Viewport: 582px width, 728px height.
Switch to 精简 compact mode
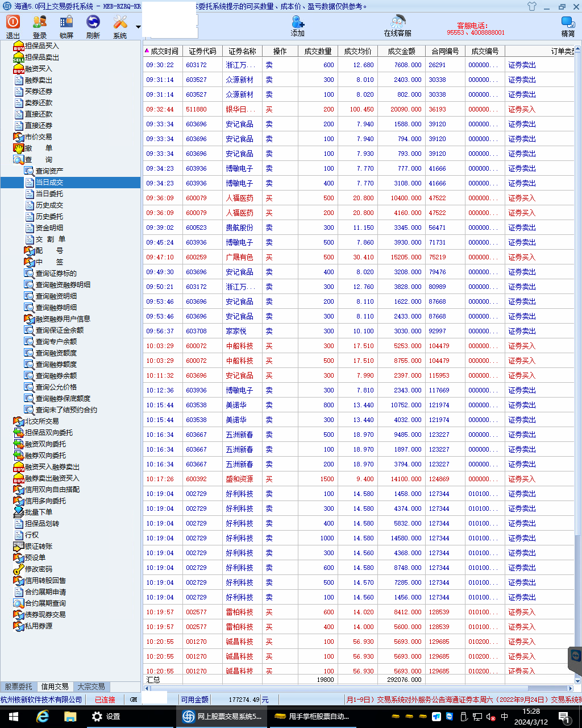pos(568,26)
